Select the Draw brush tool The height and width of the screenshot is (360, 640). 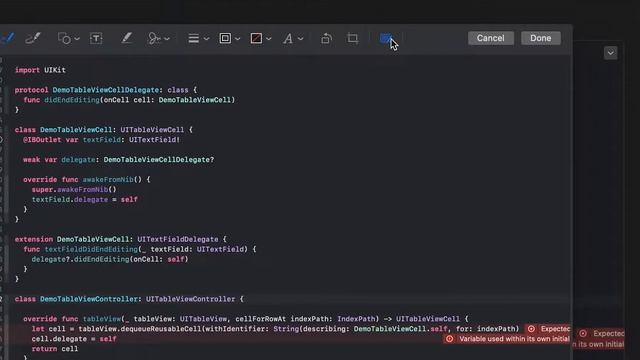(33, 38)
